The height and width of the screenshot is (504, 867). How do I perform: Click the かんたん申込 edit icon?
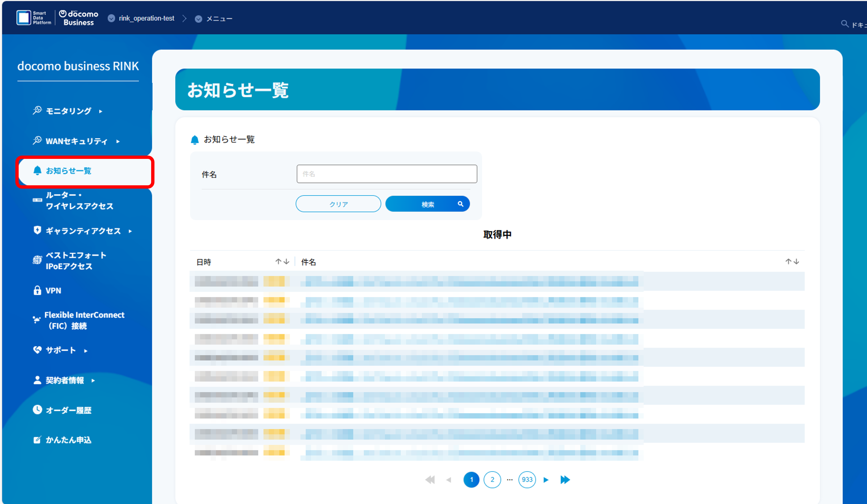click(x=37, y=440)
